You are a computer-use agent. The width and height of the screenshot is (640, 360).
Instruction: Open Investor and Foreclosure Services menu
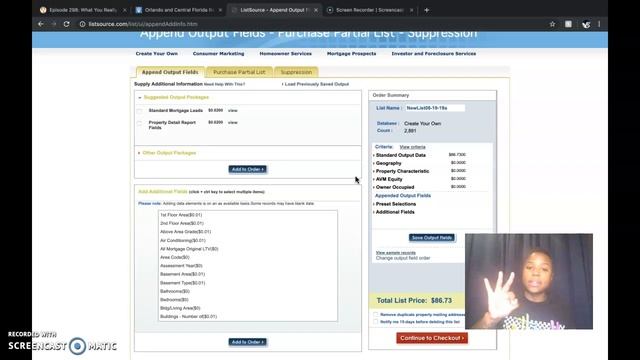[x=433, y=53]
